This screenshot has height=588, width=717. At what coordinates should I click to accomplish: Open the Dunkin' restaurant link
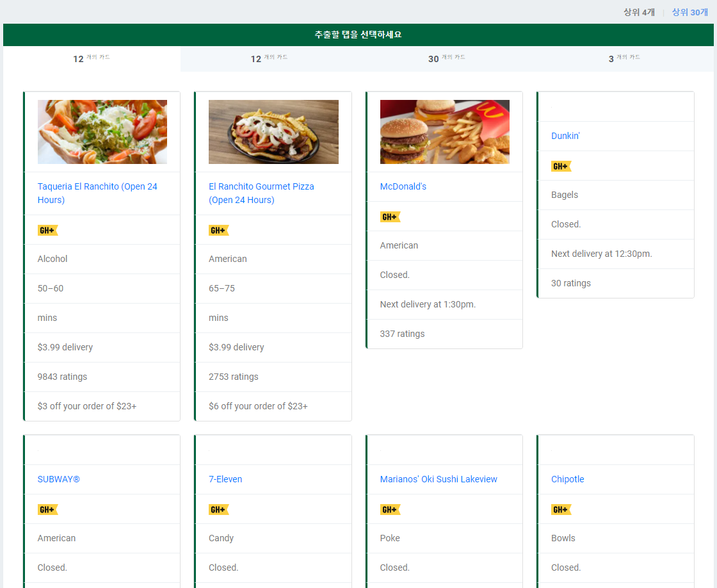565,136
